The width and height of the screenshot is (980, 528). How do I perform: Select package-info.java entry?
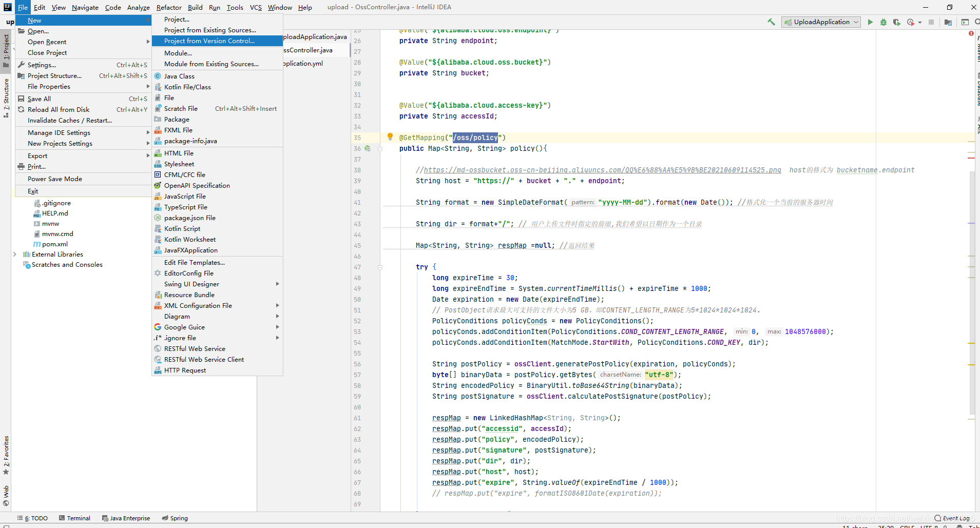click(218, 141)
